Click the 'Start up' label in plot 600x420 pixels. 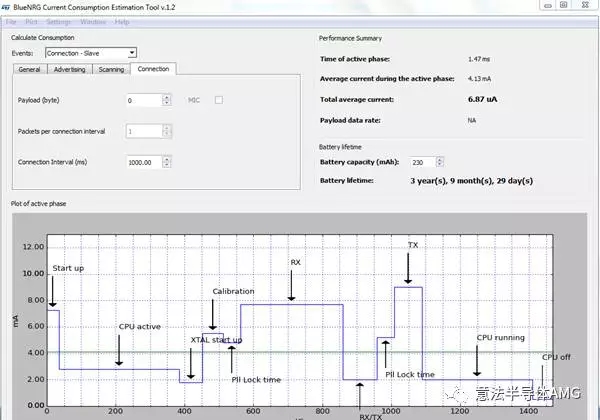(68, 268)
